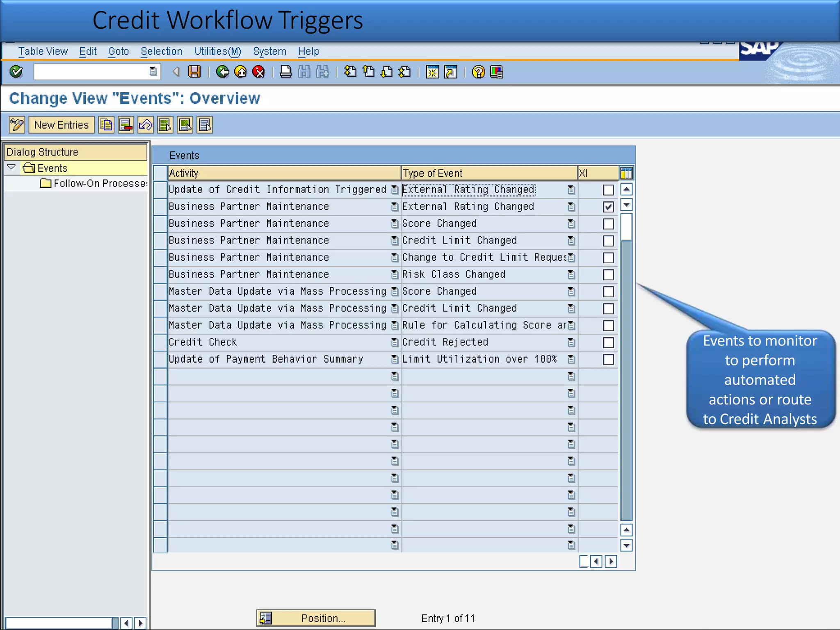The image size is (840, 630).
Task: Click the Save floppy disk icon
Action: (x=194, y=72)
